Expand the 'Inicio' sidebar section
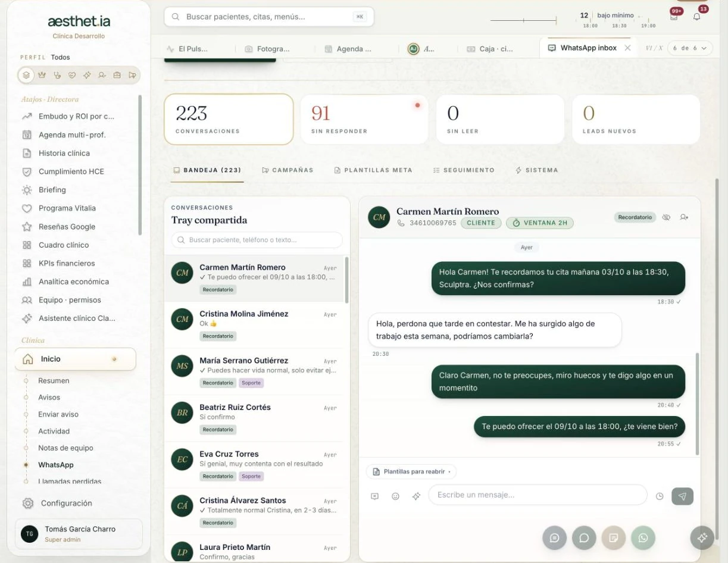The image size is (728, 563). 76,359
